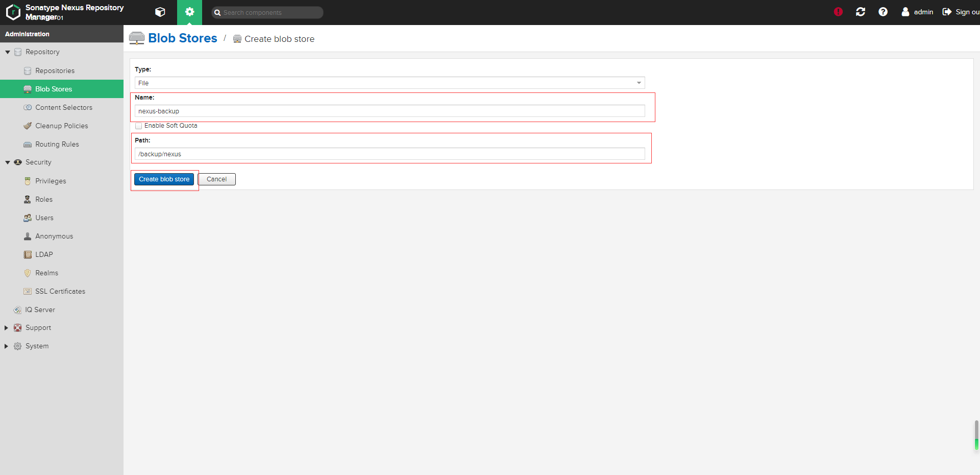Expand the System tree section
This screenshot has width=980, height=475.
[x=6, y=346]
